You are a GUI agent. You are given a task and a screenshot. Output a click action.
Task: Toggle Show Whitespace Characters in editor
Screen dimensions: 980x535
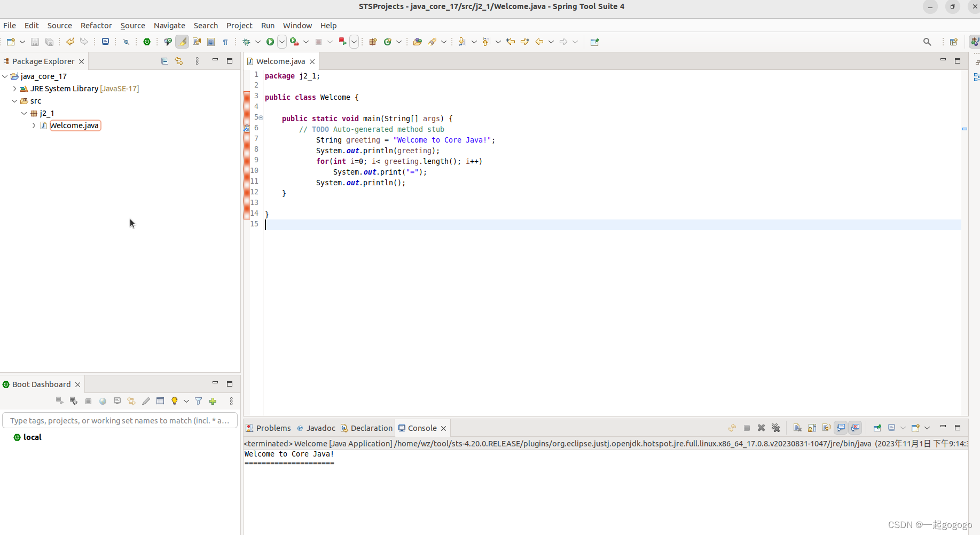click(x=225, y=42)
